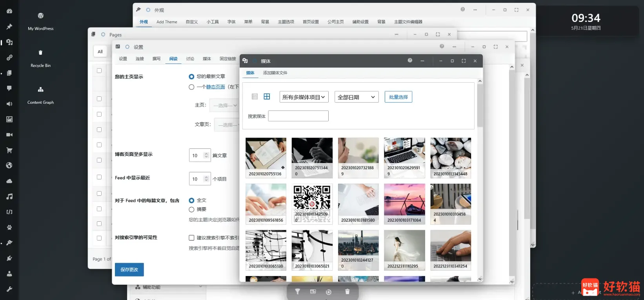The image size is (644, 300).
Task: Select 您的最新文章 radio option
Action: [x=191, y=77]
